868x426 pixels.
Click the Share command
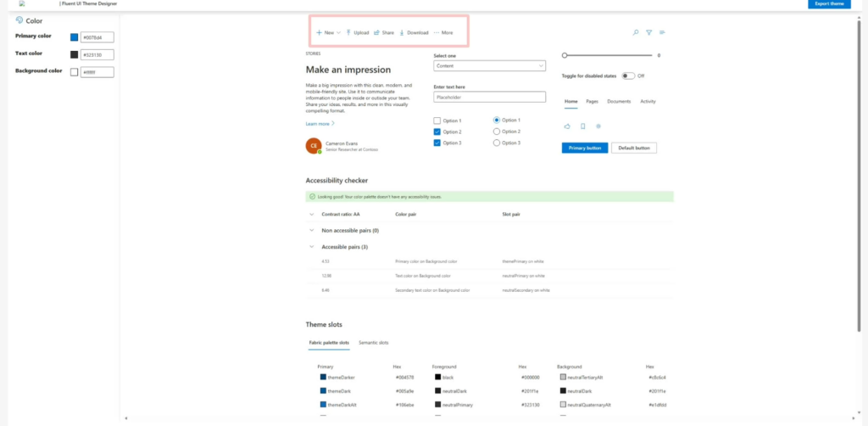tap(384, 32)
